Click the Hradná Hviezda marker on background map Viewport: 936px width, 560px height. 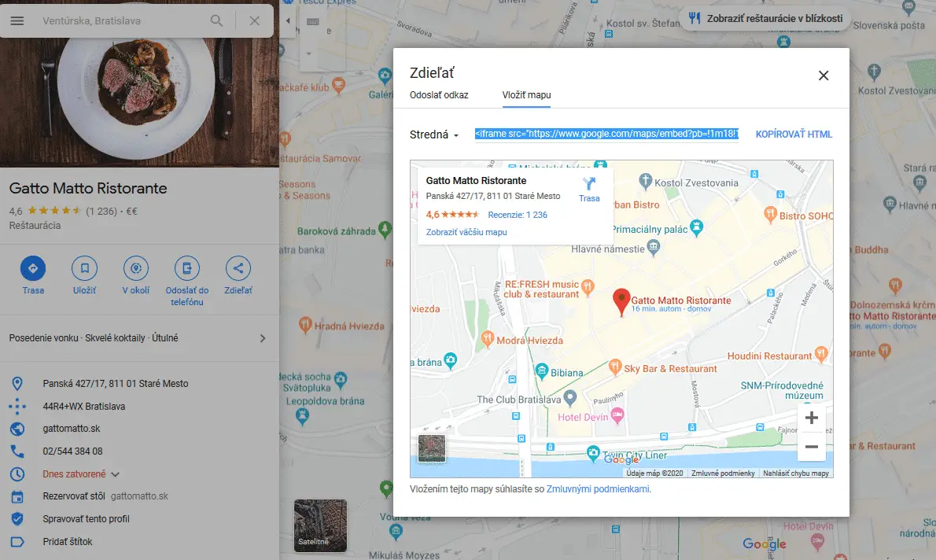point(305,324)
